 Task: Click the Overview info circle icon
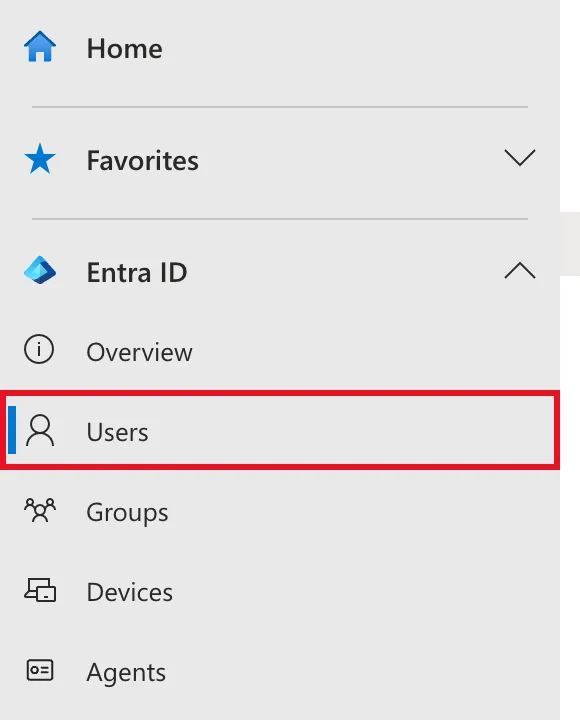point(39,349)
